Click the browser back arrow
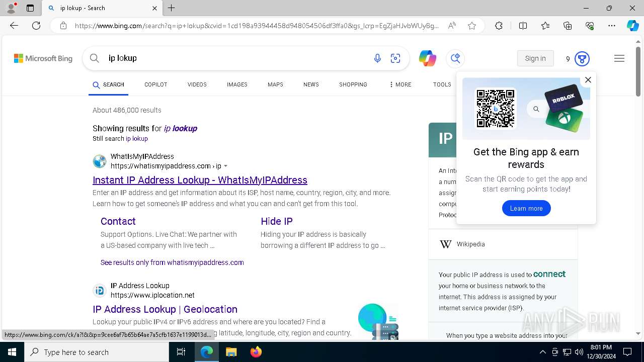 click(14, 26)
